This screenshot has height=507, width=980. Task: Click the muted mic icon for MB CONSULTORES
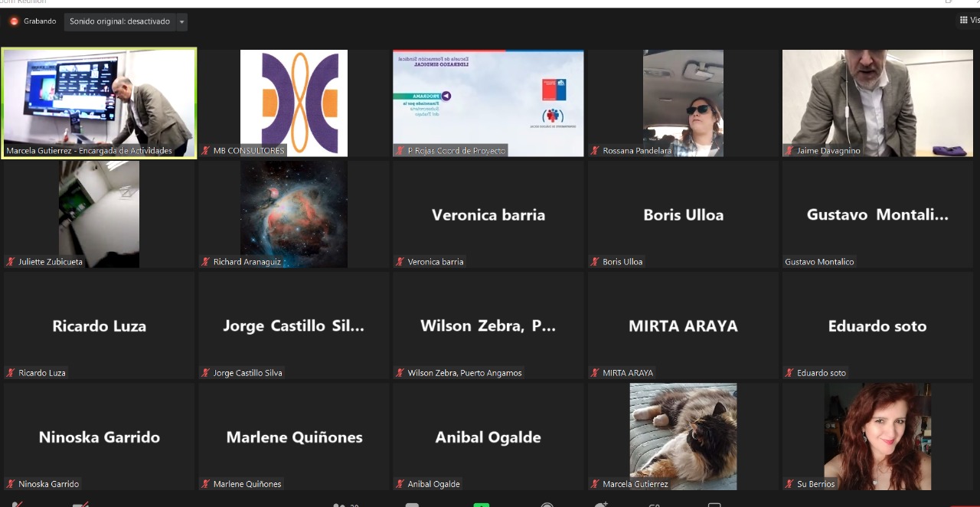click(206, 151)
